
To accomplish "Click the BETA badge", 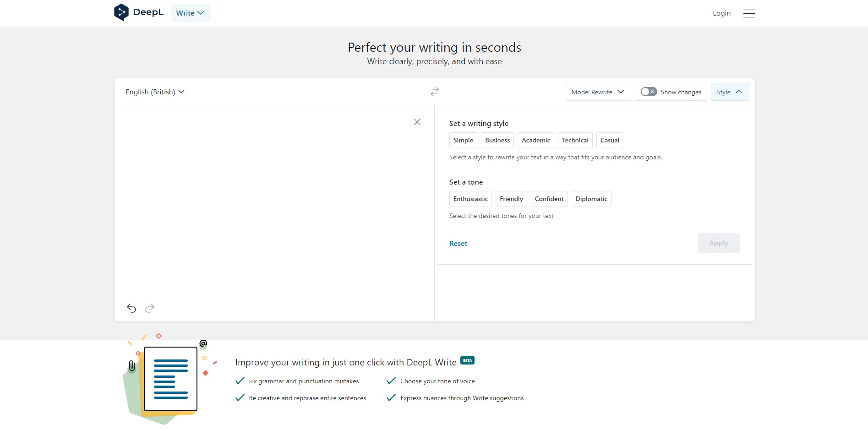I will click(467, 360).
